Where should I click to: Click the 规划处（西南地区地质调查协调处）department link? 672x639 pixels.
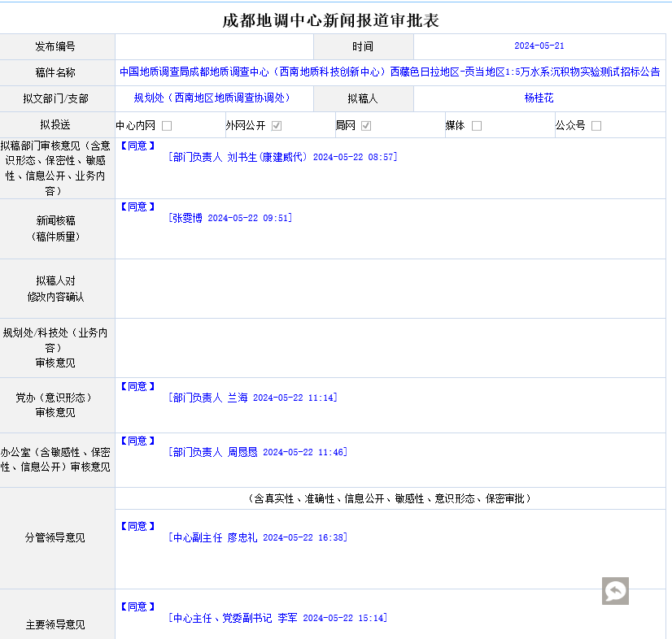212,98
